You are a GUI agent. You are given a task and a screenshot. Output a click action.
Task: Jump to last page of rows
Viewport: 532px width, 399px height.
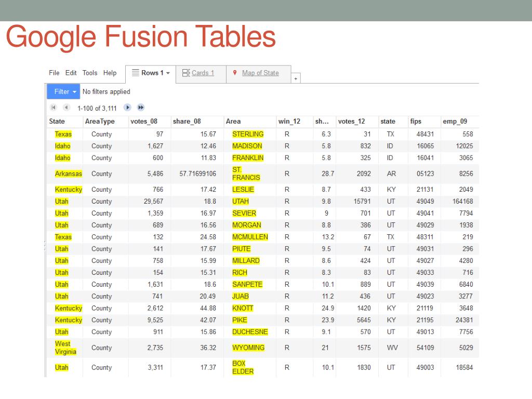coord(141,108)
